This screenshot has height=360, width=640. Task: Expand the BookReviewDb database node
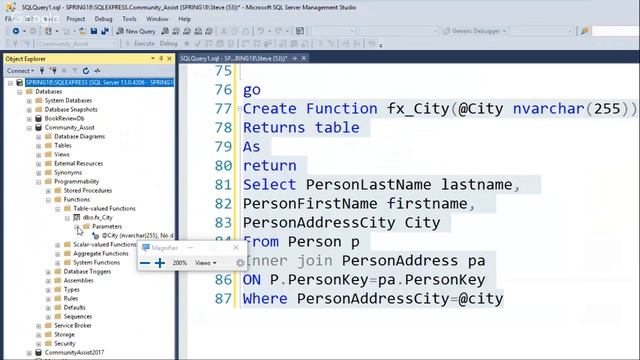click(x=29, y=119)
